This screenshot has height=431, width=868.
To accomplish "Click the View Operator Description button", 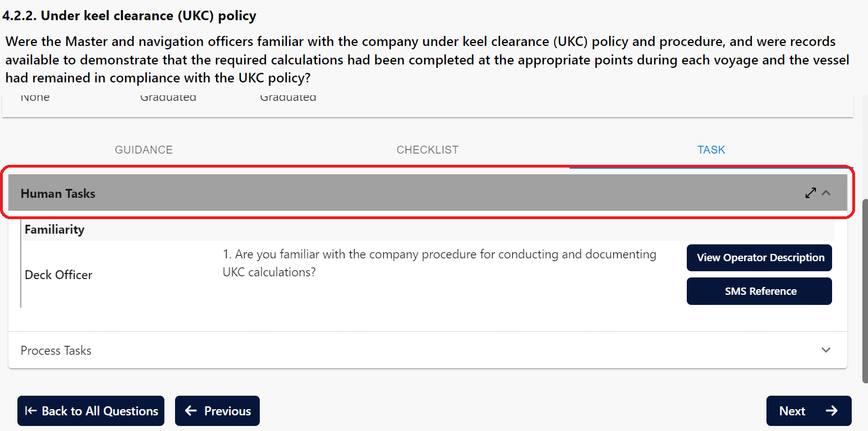I will 759,258.
